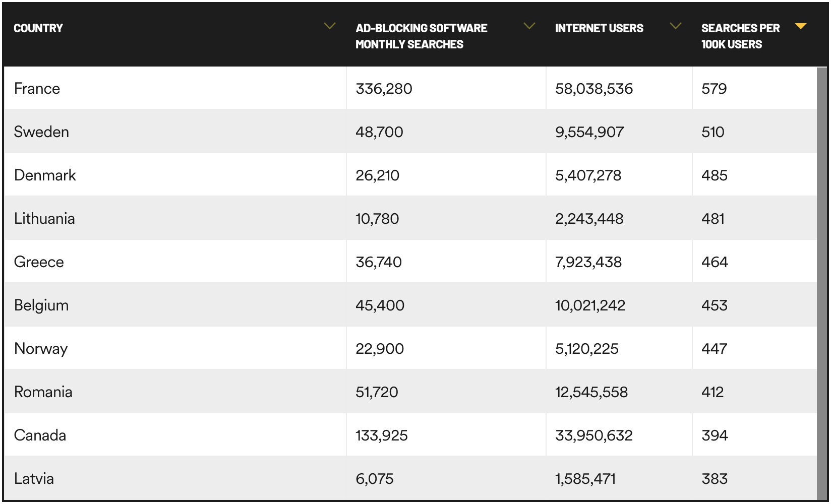
Task: Click the sort chevron beside COUNTRY header
Action: click(330, 25)
